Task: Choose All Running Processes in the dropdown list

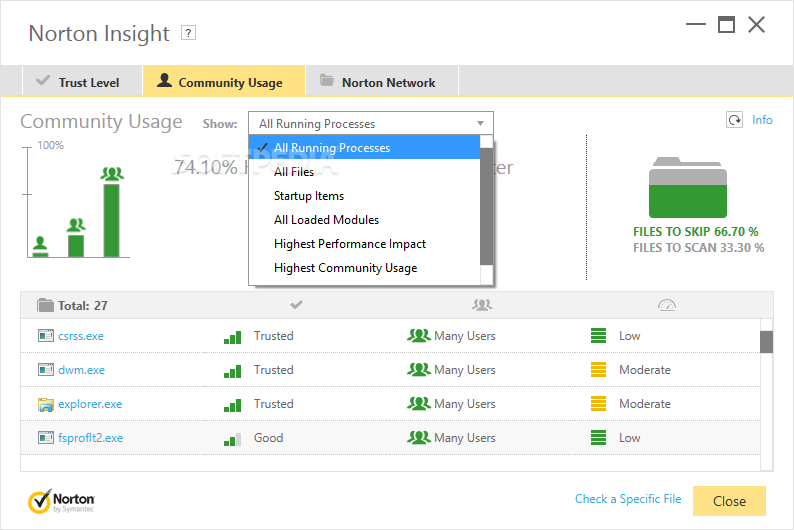Action: click(364, 147)
